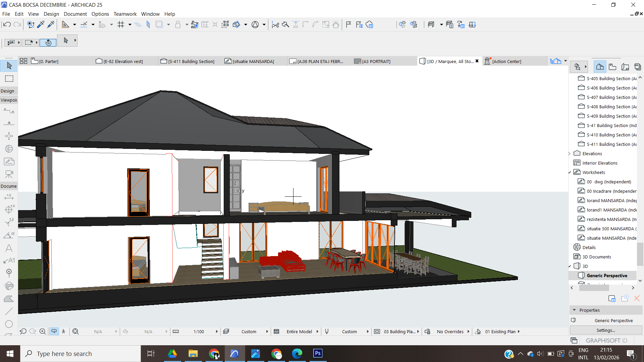This screenshot has height=362, width=644.
Task: Select the Circle tool in toolbox
Action: (9, 324)
